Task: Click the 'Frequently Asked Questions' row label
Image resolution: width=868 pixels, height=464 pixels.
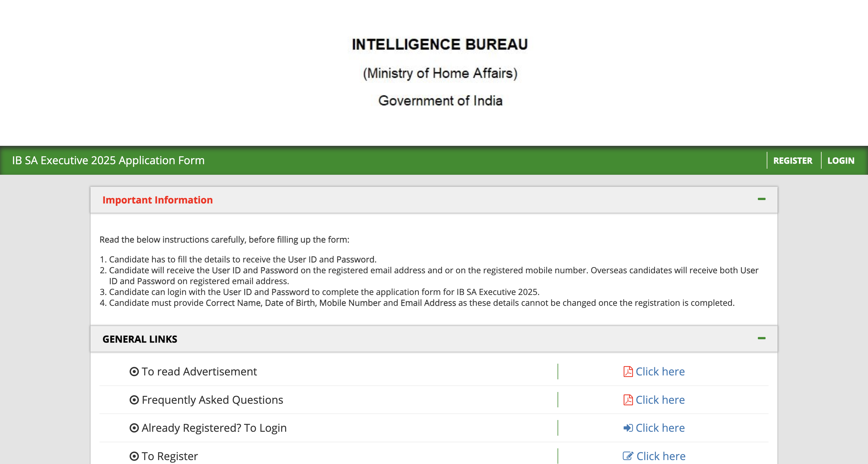Action: [212, 400]
